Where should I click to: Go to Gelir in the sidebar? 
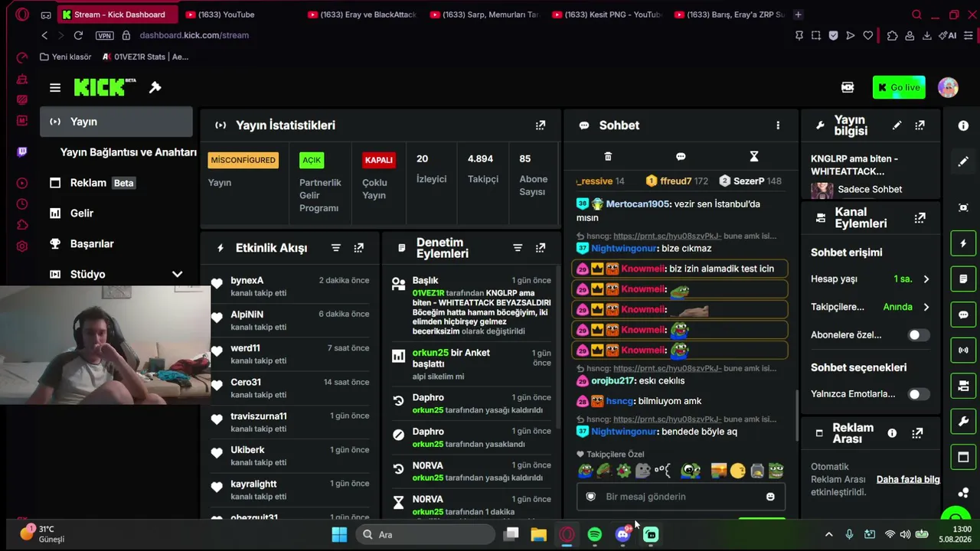tap(116, 214)
